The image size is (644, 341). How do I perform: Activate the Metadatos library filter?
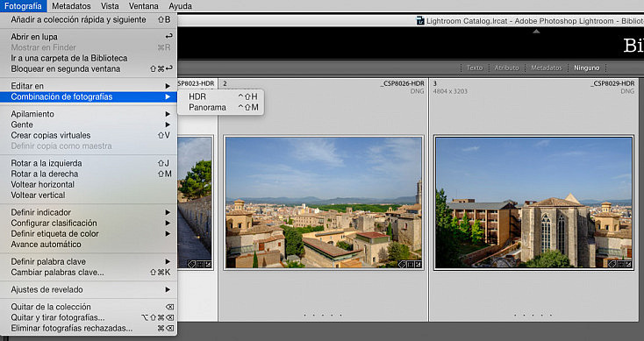(x=546, y=67)
